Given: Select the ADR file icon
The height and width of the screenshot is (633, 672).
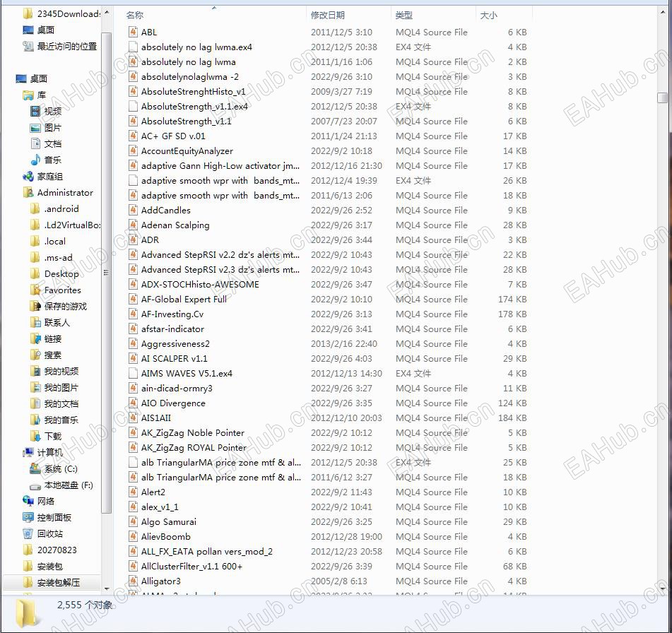Looking at the screenshot, I should [x=133, y=239].
